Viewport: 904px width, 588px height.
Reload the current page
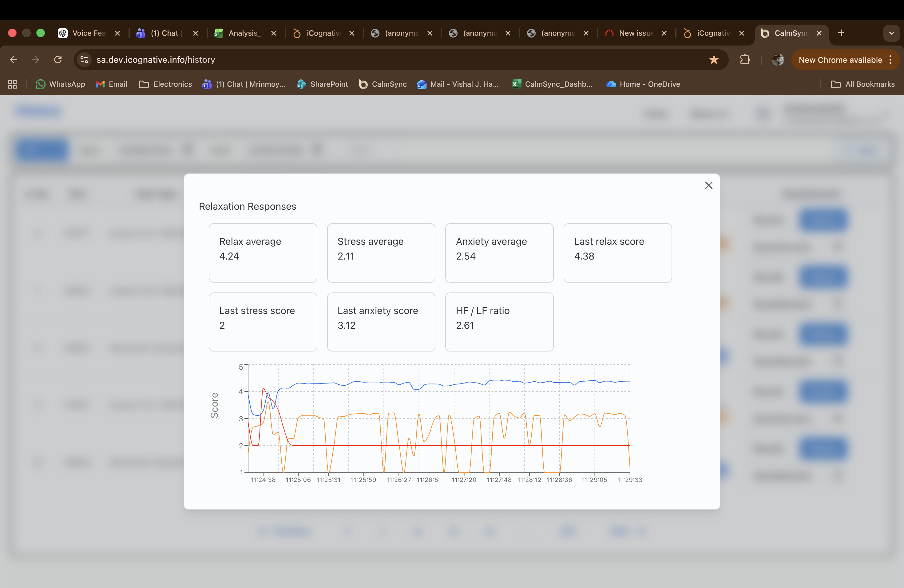pos(58,60)
